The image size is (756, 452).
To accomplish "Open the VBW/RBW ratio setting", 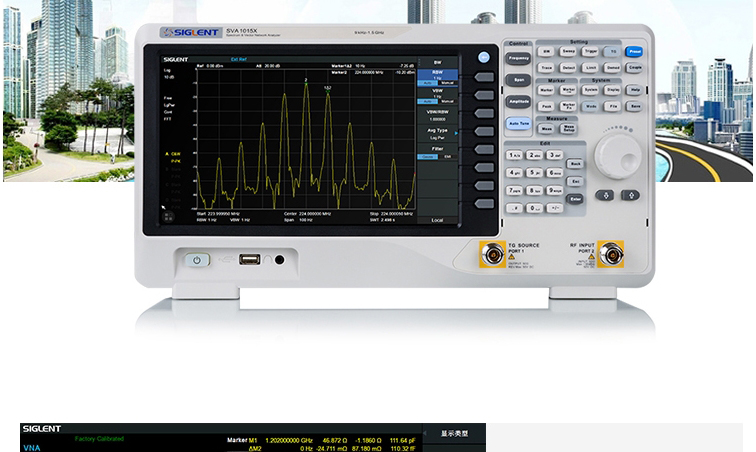I will click(x=437, y=116).
